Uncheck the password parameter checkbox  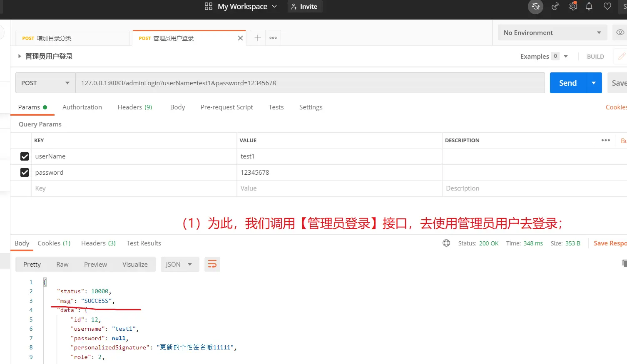[x=25, y=172]
